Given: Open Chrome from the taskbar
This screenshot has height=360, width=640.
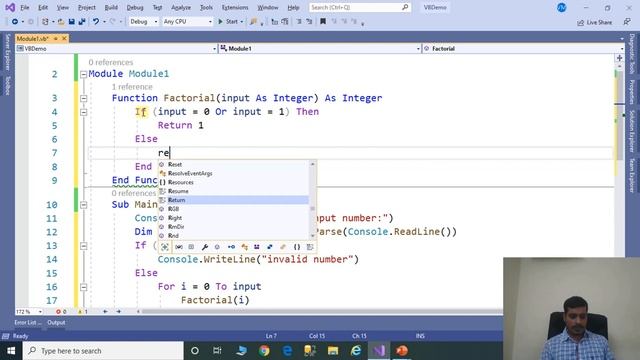Looking at the screenshot, I should click(x=264, y=351).
